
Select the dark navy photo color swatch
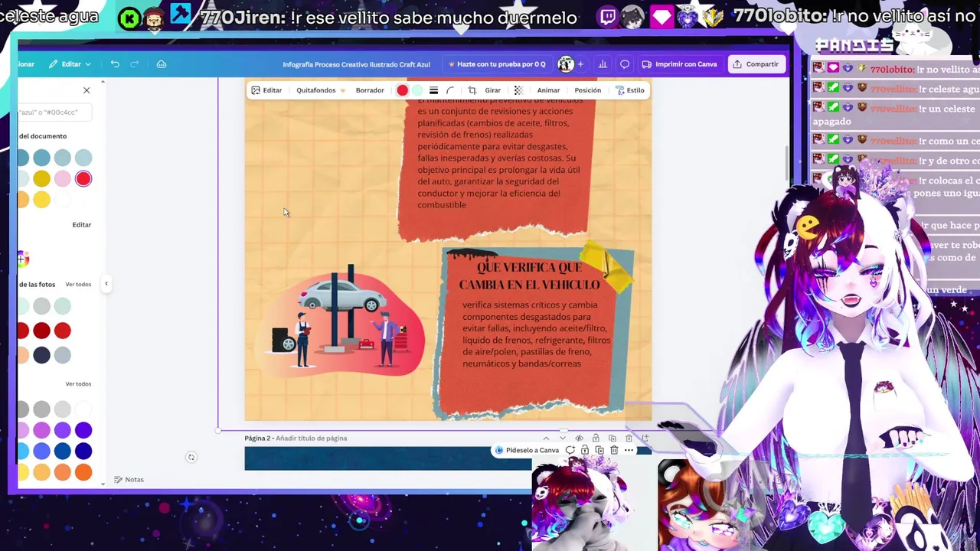(41, 355)
